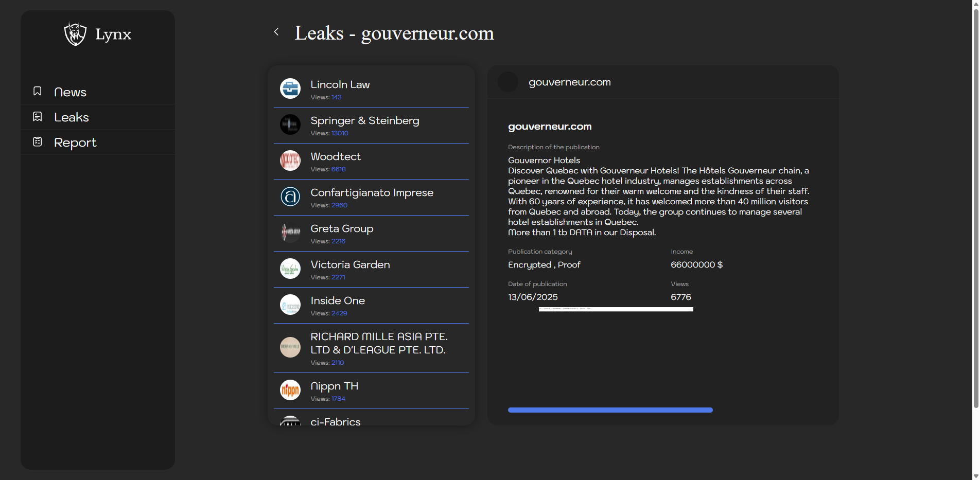
Task: Click the page vertical scrollbar
Action: (x=975, y=206)
